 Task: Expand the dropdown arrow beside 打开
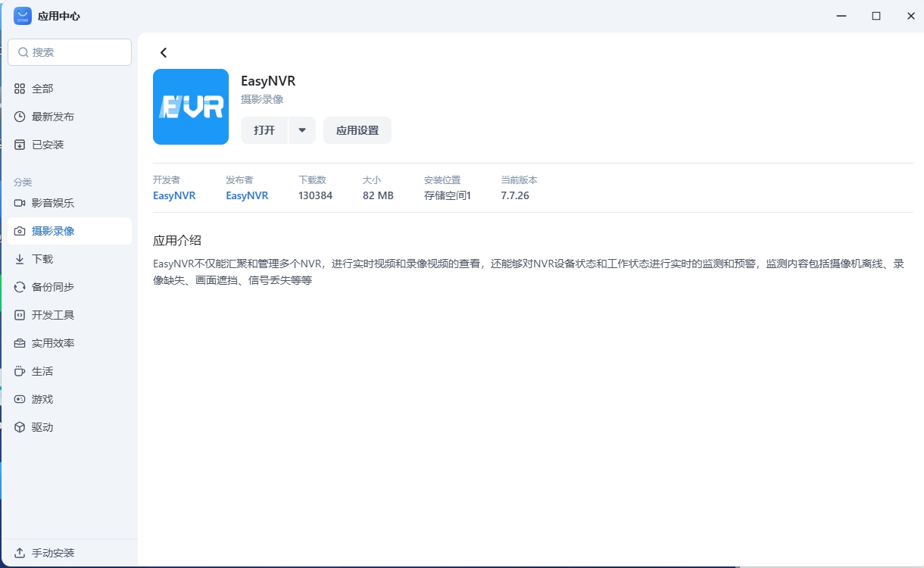[302, 130]
